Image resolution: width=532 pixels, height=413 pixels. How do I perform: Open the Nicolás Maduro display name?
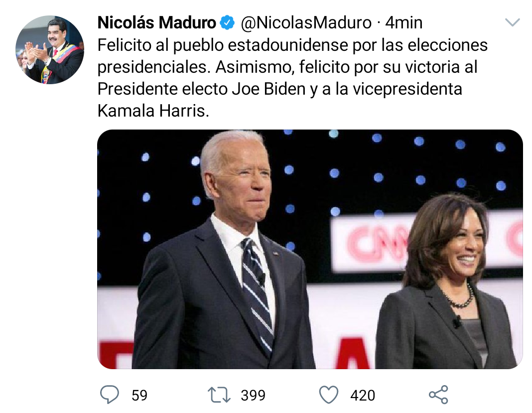pyautogui.click(x=156, y=23)
